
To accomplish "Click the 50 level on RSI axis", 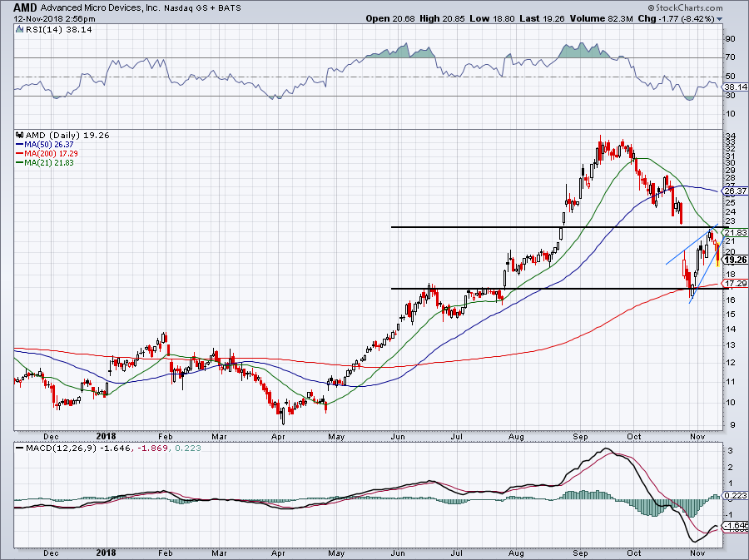I will coord(731,77).
